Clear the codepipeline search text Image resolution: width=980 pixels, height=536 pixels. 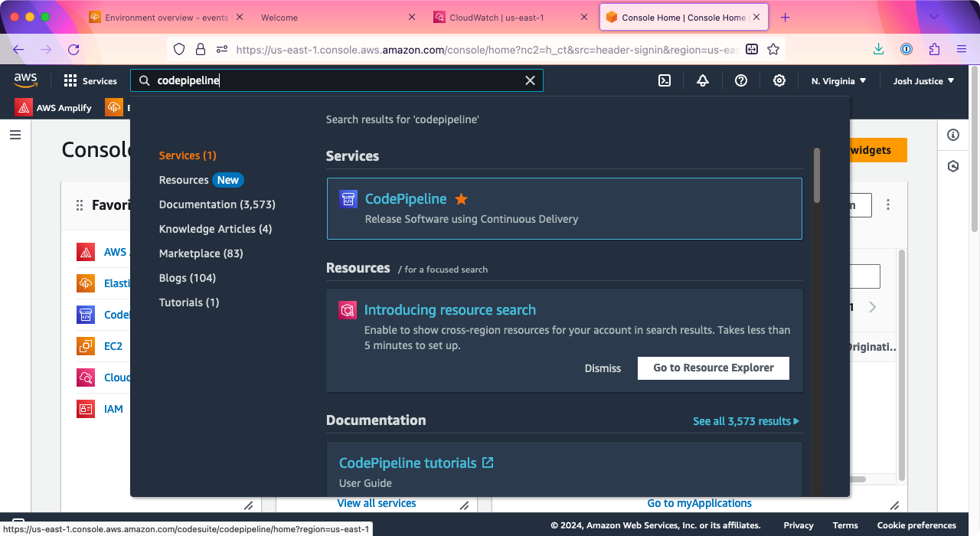(x=530, y=80)
